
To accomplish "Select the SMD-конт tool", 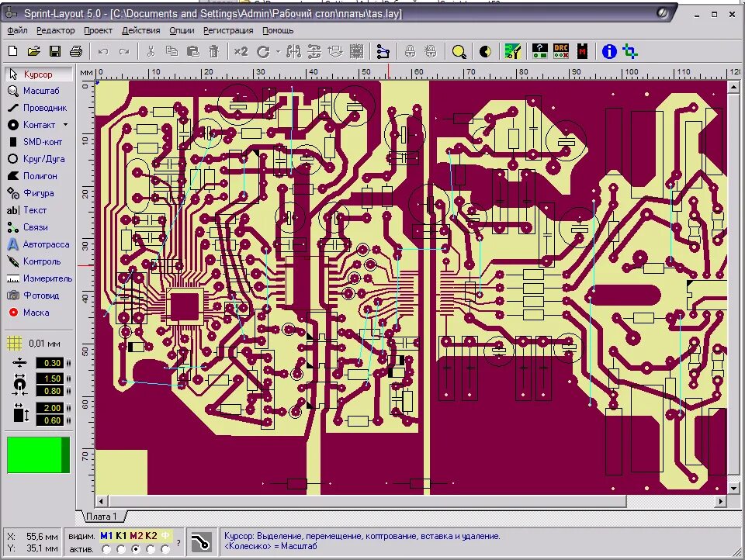I will point(39,142).
